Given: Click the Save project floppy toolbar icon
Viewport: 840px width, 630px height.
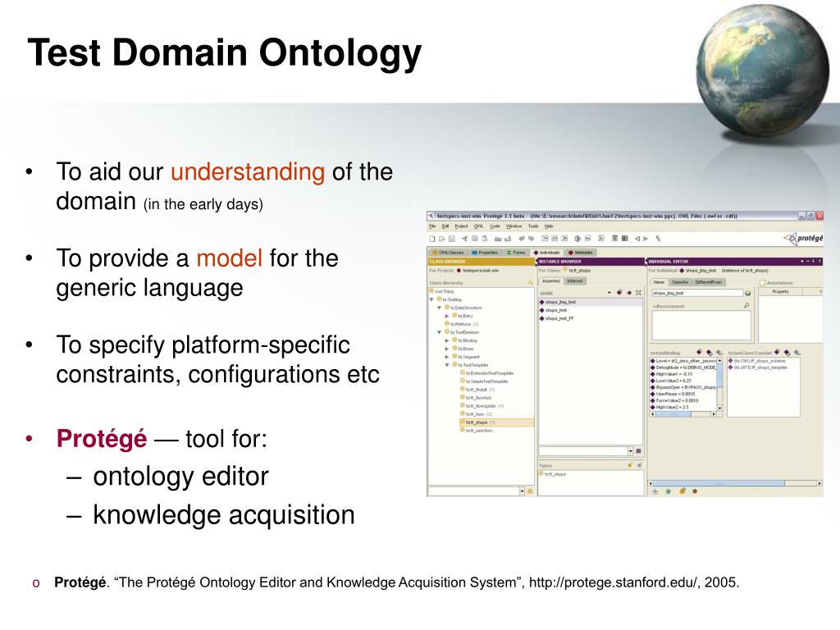Looking at the screenshot, I should tap(452, 239).
